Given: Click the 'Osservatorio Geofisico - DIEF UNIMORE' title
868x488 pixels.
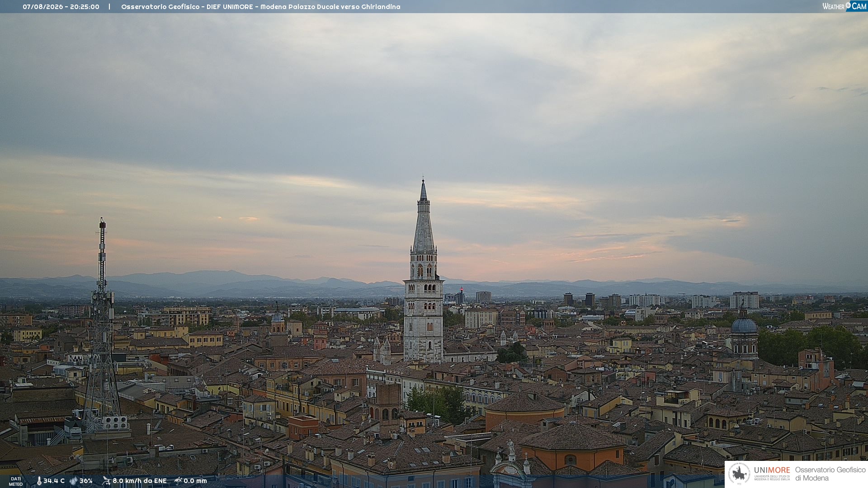Looking at the screenshot, I should click(187, 7).
